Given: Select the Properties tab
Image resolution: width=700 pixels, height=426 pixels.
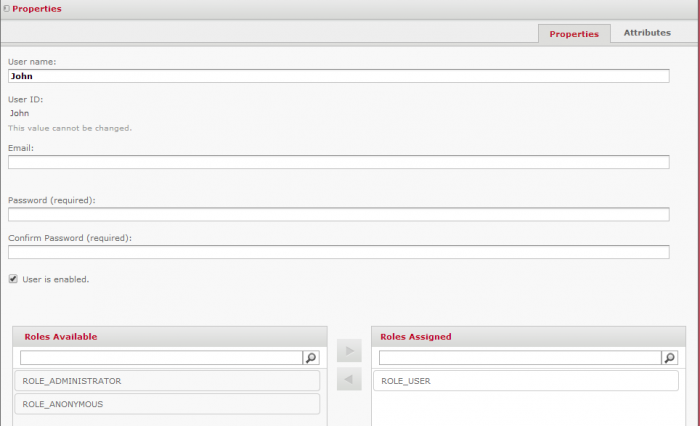Looking at the screenshot, I should [574, 34].
